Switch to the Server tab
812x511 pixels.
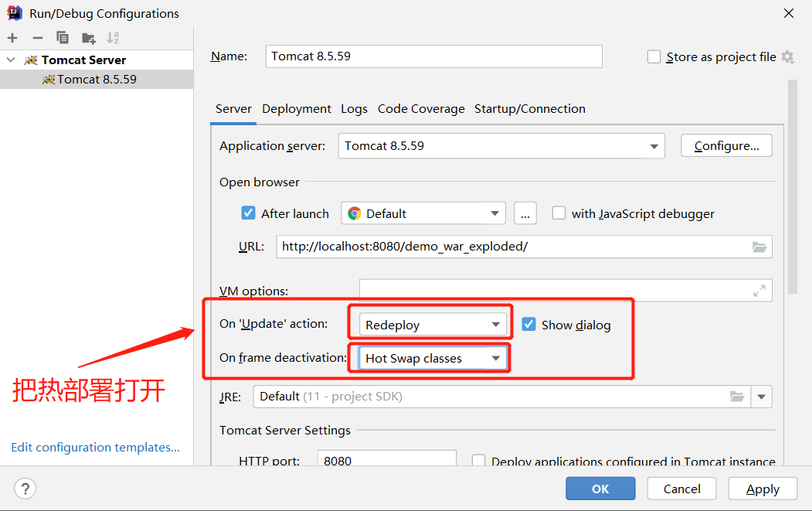tap(233, 109)
